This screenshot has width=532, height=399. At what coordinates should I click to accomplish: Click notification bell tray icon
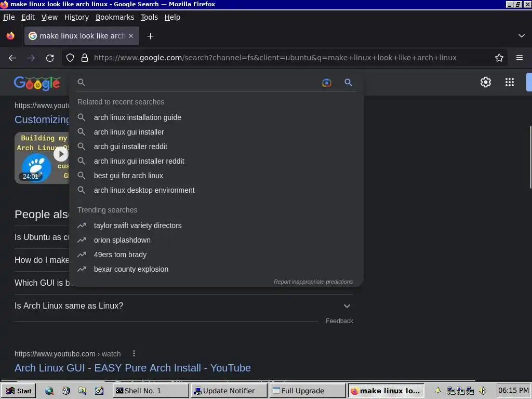438,391
